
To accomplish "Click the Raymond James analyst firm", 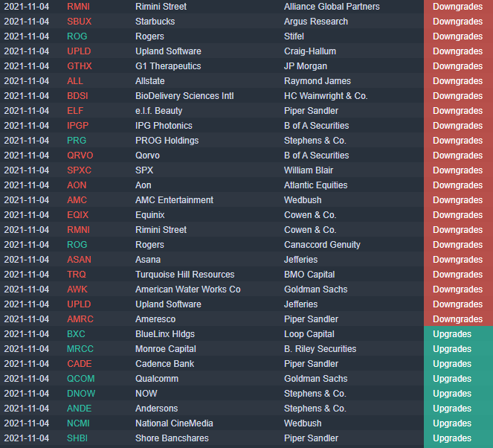I will point(318,81).
